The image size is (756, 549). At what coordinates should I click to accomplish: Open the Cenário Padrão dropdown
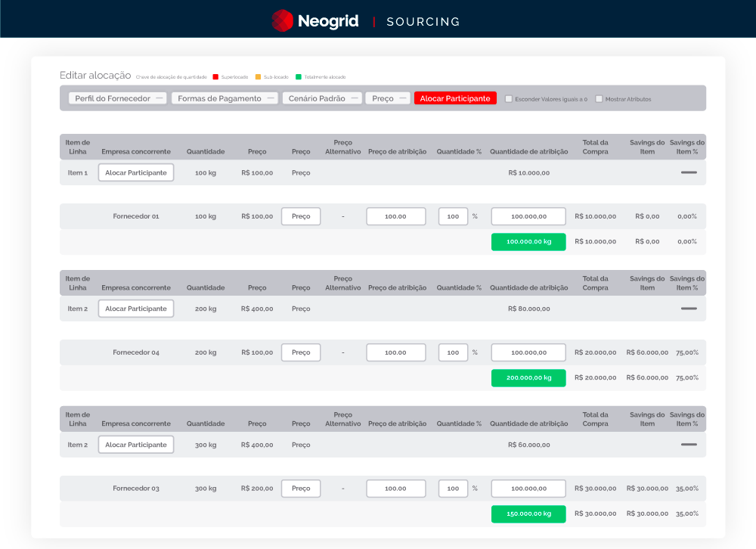click(x=322, y=98)
